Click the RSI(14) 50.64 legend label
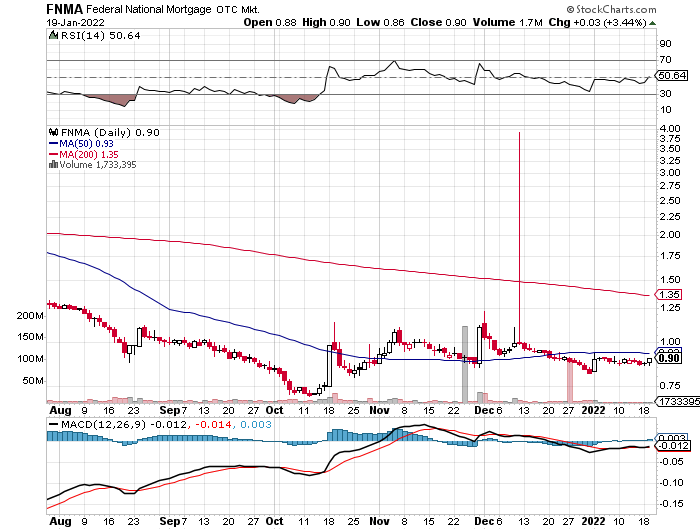700x530 pixels. tap(100, 35)
